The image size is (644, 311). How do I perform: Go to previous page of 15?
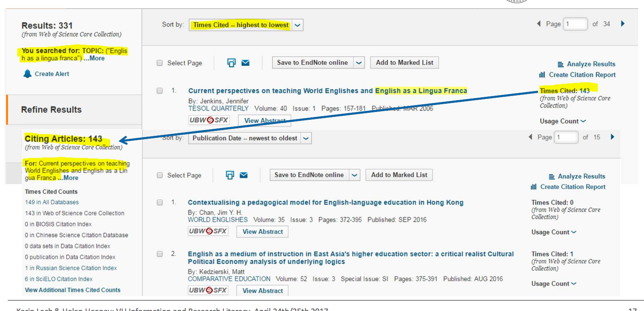[531, 137]
